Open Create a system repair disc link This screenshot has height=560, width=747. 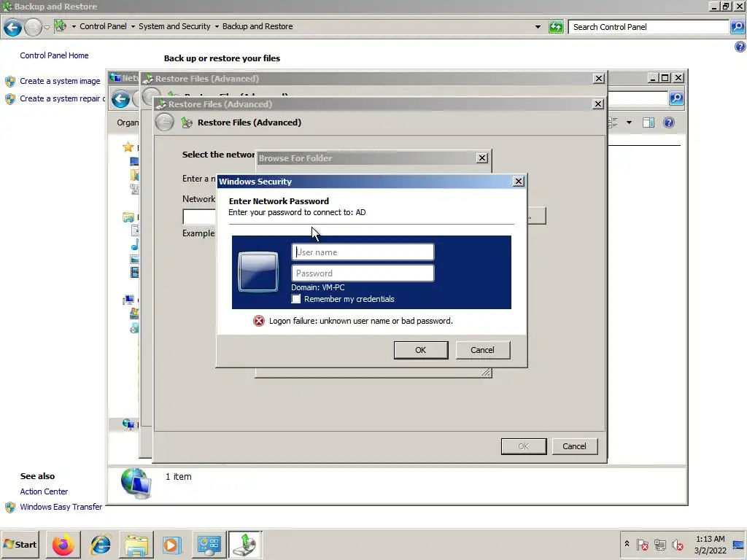point(62,98)
